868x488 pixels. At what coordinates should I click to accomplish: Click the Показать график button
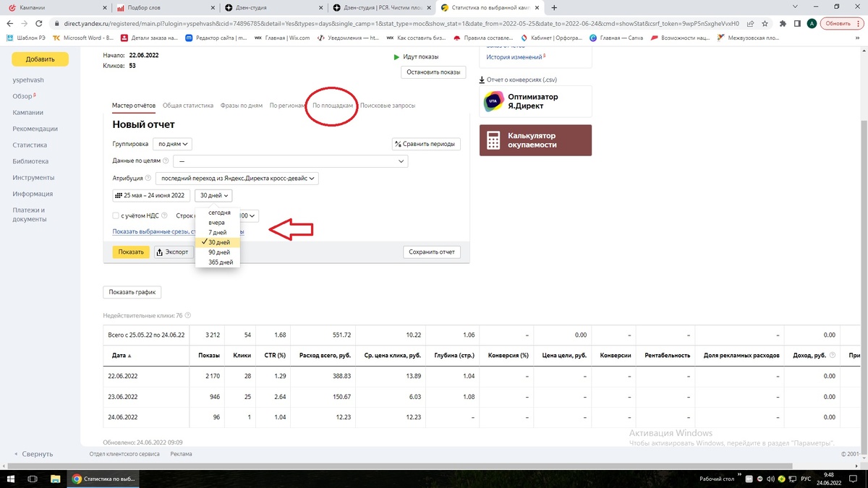132,293
